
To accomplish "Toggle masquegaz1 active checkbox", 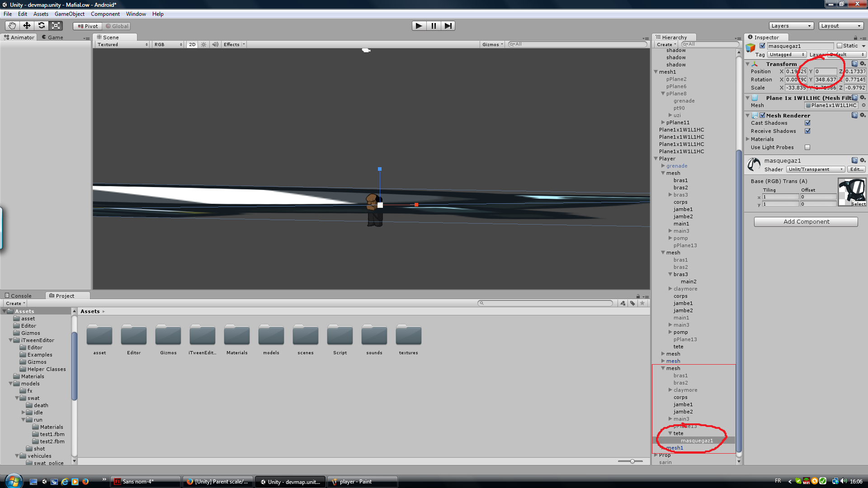I will click(x=763, y=46).
